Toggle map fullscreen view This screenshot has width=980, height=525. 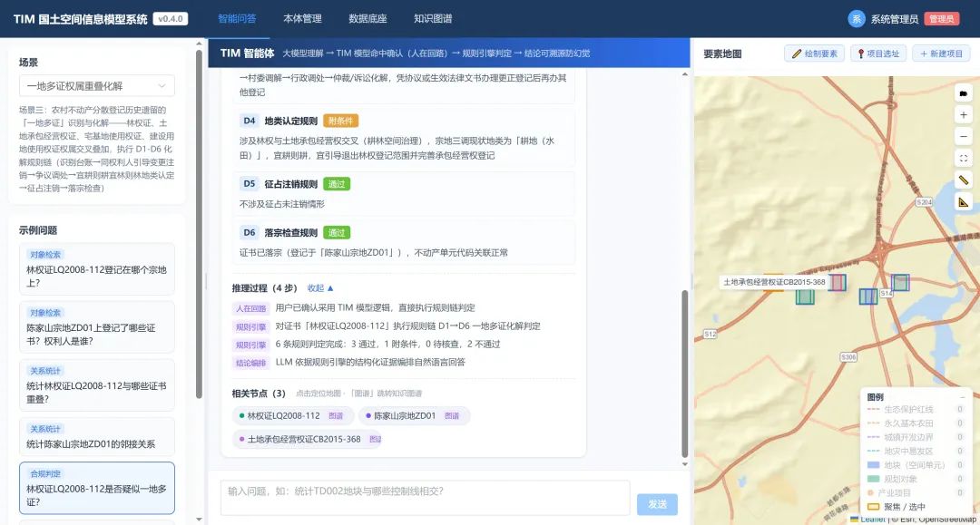tap(963, 159)
